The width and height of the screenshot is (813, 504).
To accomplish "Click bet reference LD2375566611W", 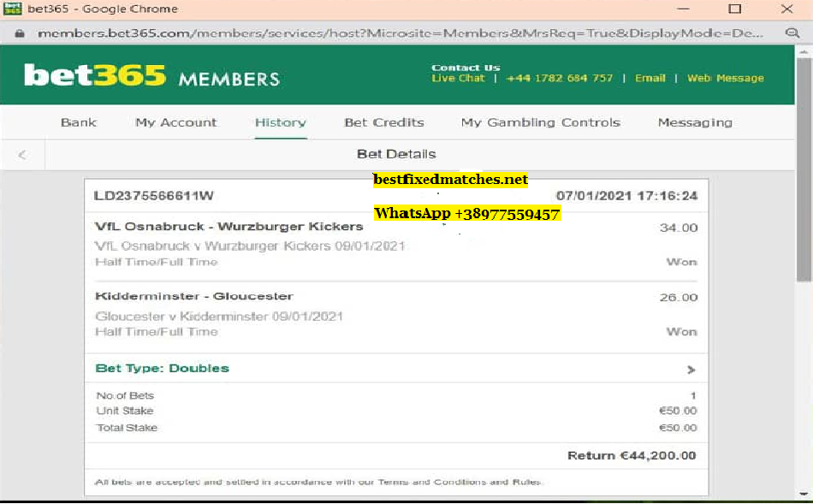I will [x=154, y=196].
